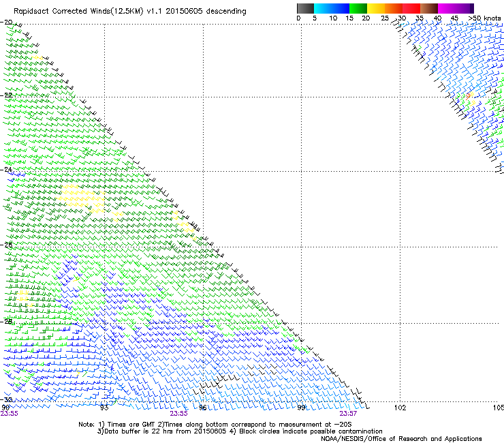Click the latitude label '-22'
Image resolution: width=504 pixels, height=443 pixels.
pos(6,95)
